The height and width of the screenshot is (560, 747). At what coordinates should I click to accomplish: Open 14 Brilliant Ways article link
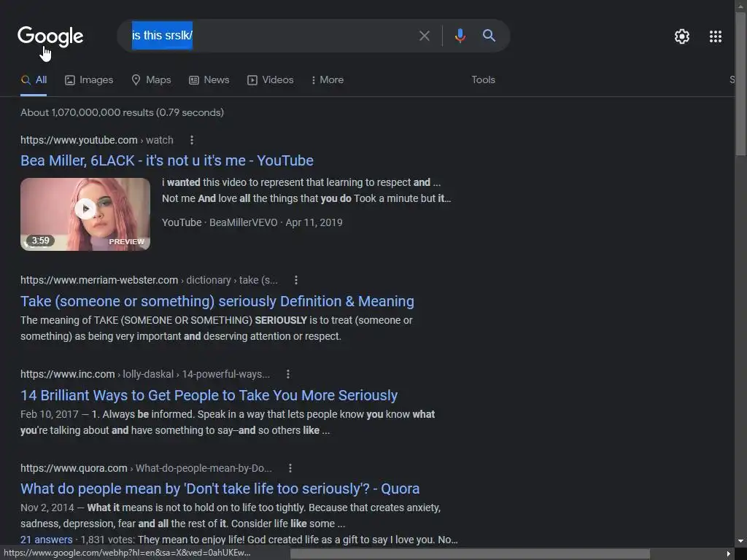(x=209, y=395)
